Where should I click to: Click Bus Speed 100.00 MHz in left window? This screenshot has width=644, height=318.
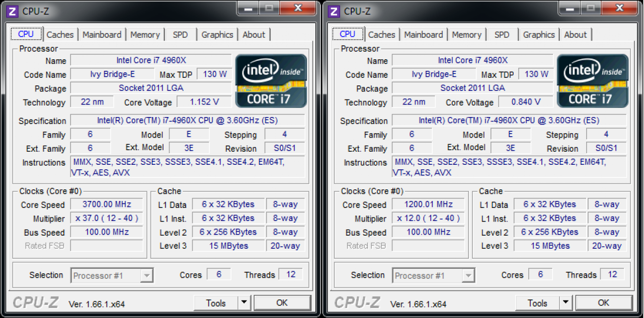pyautogui.click(x=107, y=232)
